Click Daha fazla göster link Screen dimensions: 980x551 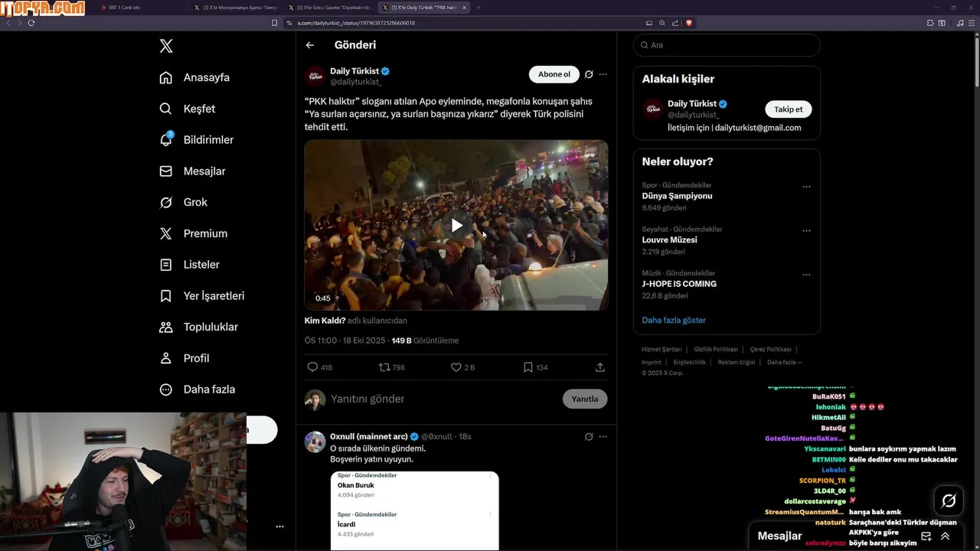674,320
